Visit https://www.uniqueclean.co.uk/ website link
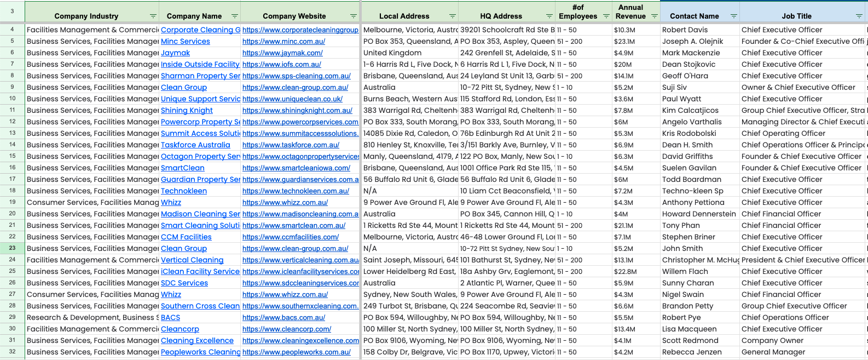 coord(292,99)
